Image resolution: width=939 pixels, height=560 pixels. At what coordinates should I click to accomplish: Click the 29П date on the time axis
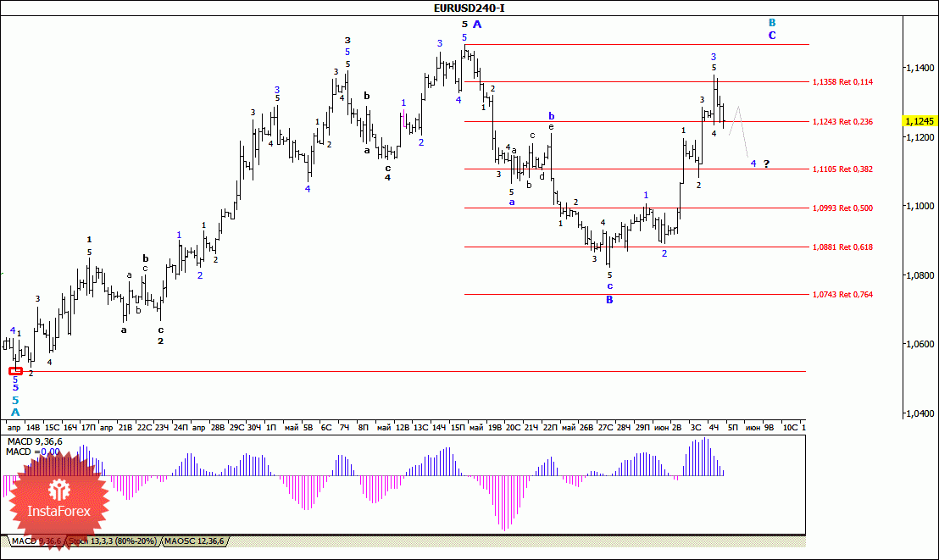click(642, 428)
